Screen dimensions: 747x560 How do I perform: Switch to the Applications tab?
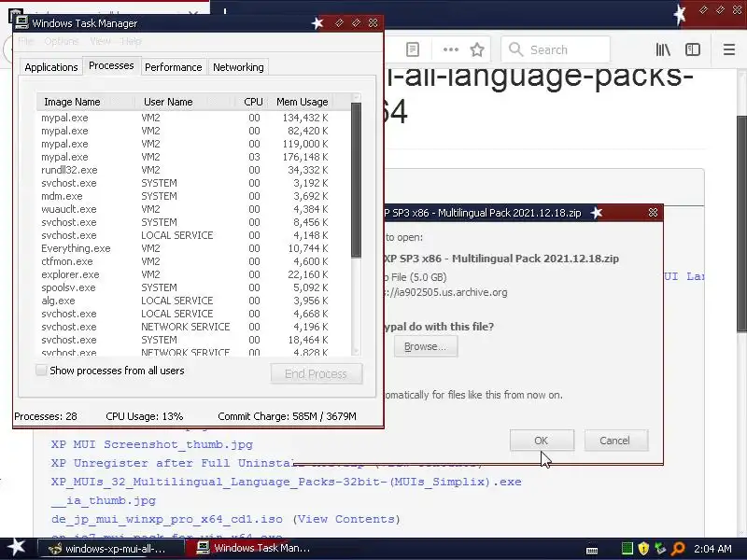click(51, 67)
